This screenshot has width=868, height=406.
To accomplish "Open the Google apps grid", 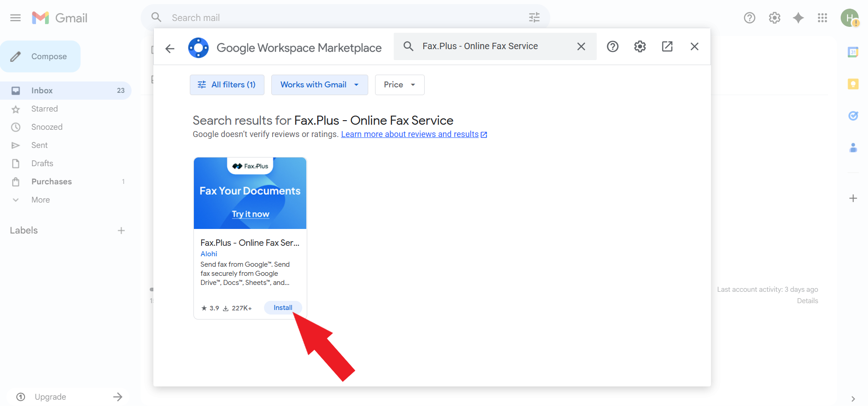I will (822, 18).
